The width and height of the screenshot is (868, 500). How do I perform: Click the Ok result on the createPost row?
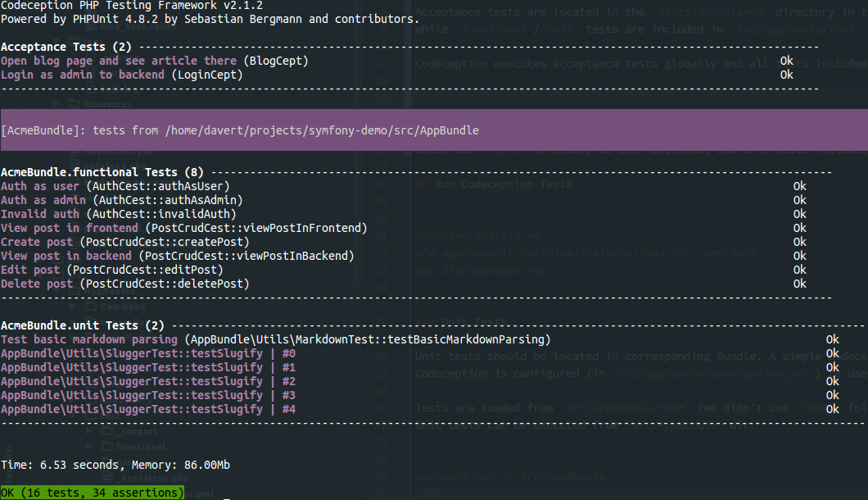point(800,242)
